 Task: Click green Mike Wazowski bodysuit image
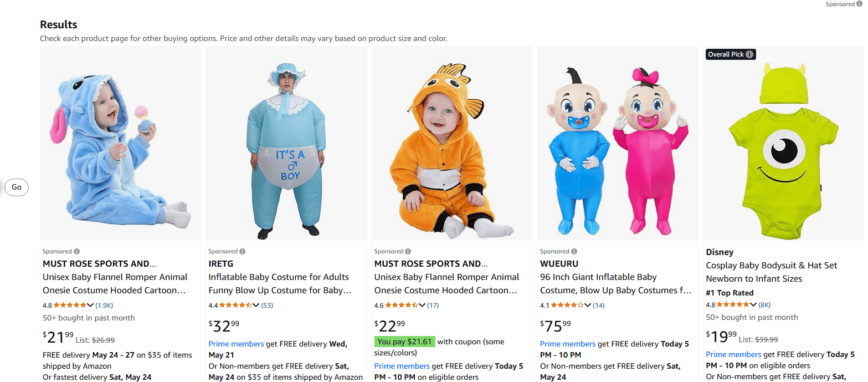[783, 144]
